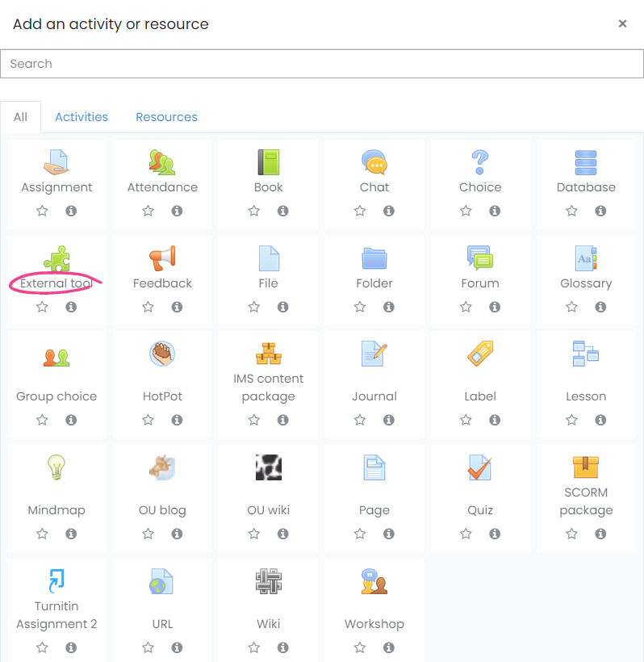644x662 pixels.
Task: Star the Quiz activity
Action: 466,534
